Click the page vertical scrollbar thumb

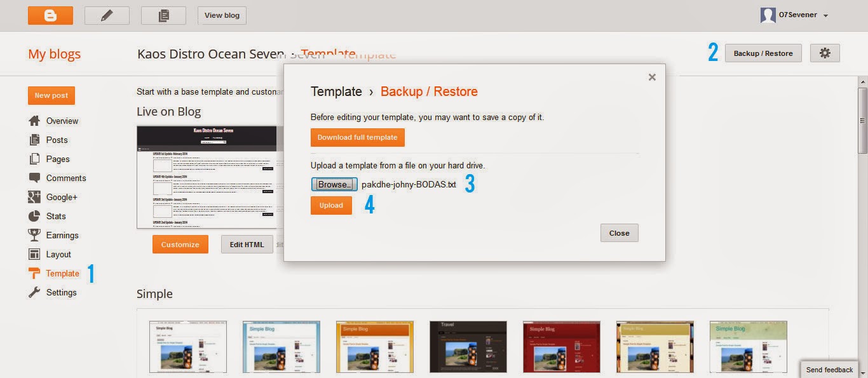[862, 121]
